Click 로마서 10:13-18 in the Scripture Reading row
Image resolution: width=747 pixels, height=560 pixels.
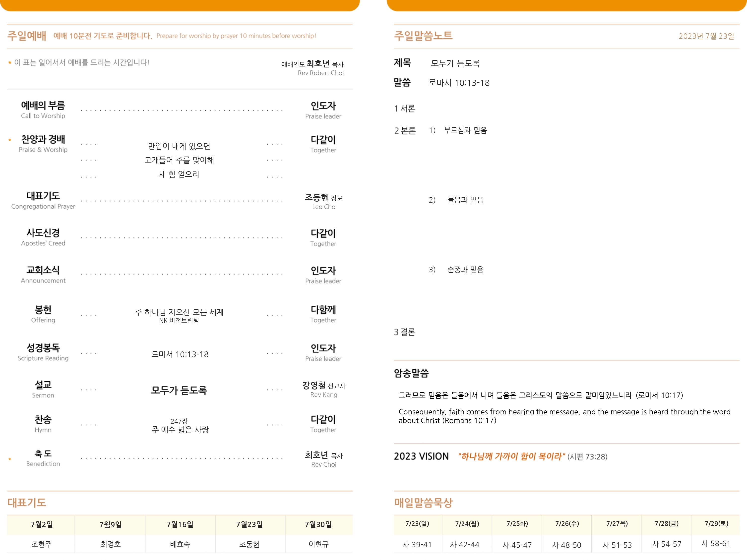click(180, 354)
